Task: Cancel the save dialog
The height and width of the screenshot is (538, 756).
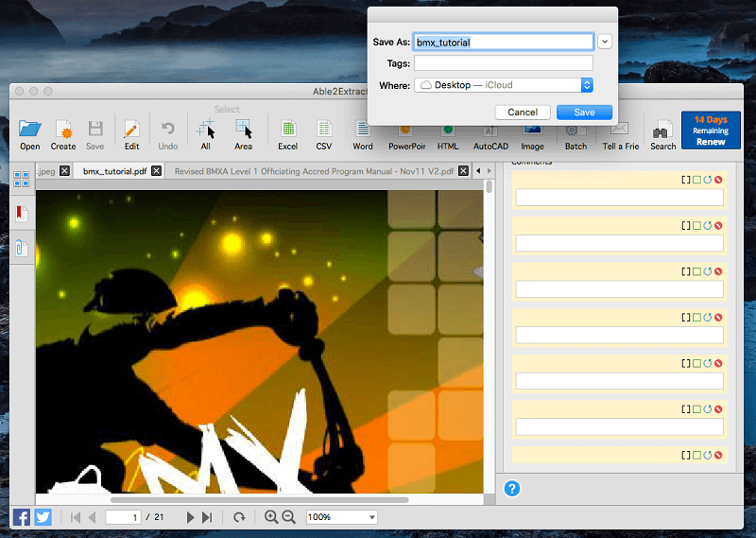Action: 523,113
